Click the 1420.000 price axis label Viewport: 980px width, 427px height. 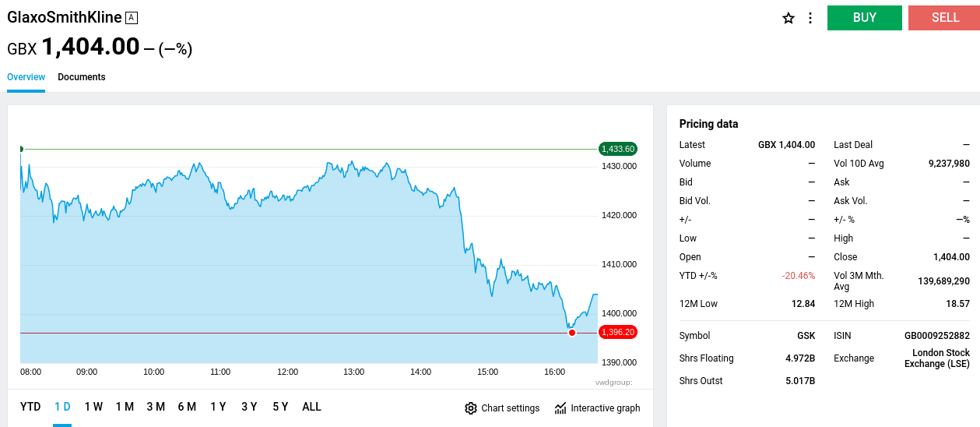pyautogui.click(x=620, y=215)
